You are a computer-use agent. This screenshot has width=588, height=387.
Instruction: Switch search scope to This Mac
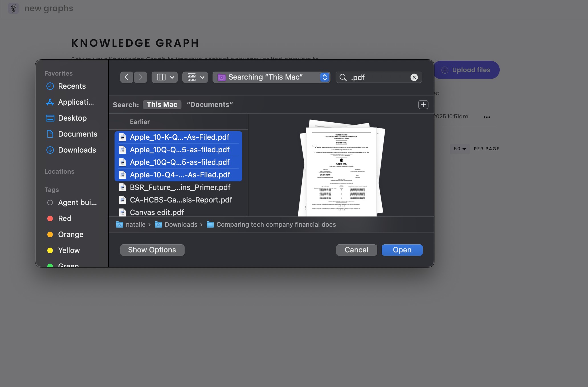coord(162,105)
